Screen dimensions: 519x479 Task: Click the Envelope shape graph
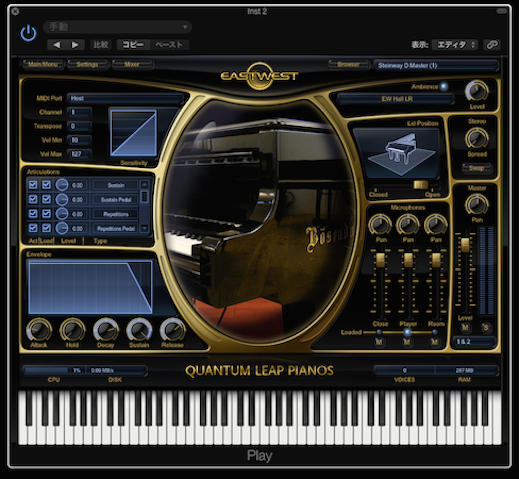(90, 287)
